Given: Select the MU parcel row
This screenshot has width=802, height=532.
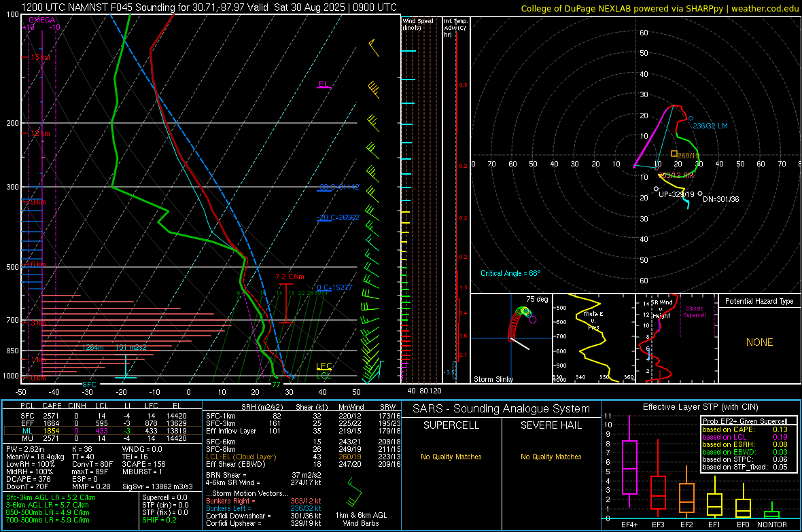Looking at the screenshot, I should tap(103, 438).
